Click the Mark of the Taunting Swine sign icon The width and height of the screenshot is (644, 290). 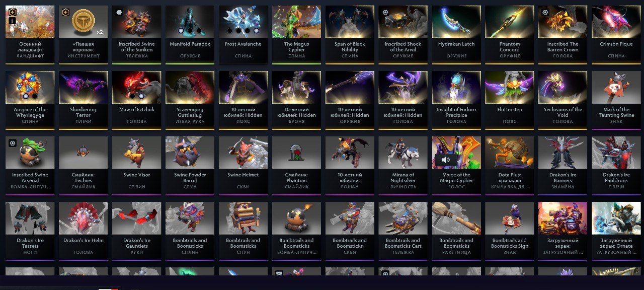pyautogui.click(x=616, y=88)
